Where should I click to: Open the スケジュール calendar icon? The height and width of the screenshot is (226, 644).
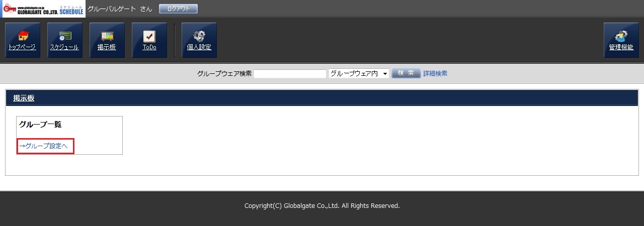click(64, 40)
